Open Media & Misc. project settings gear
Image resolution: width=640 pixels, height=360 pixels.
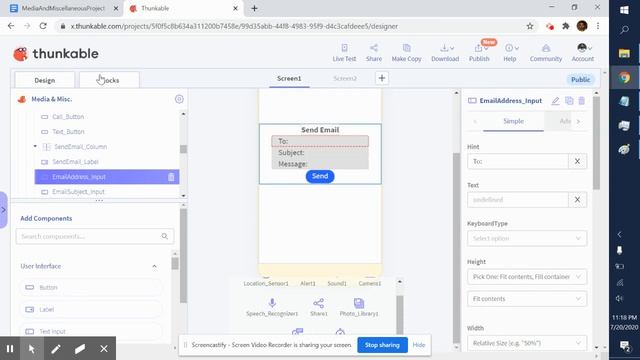tap(179, 99)
